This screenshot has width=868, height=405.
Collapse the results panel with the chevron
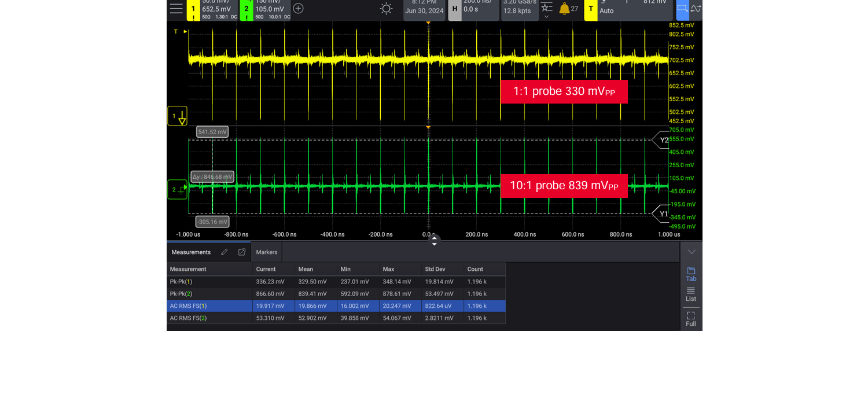[x=692, y=252]
